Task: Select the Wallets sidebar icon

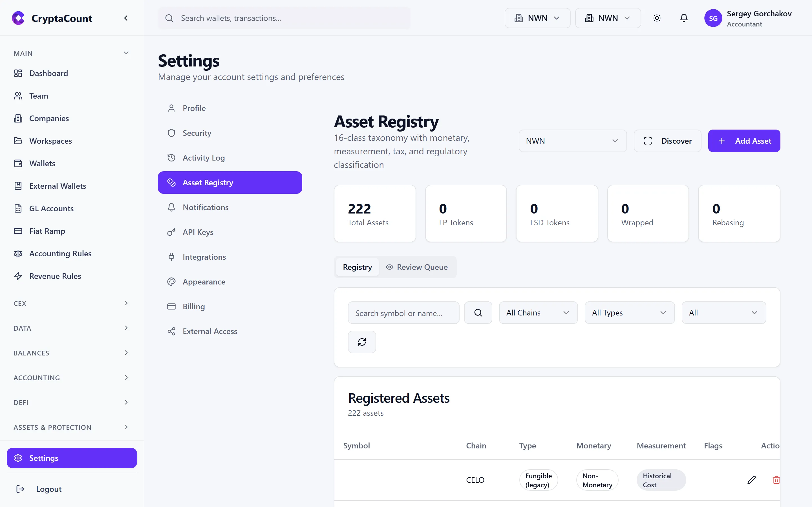Action: [x=18, y=163]
